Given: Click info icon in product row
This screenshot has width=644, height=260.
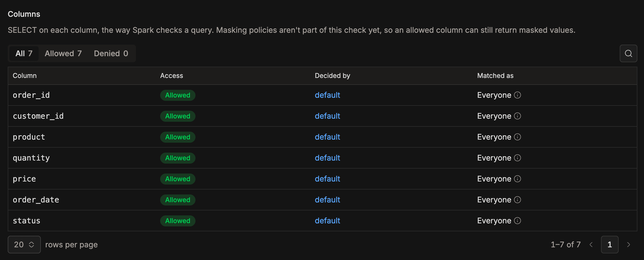Looking at the screenshot, I should [x=517, y=137].
